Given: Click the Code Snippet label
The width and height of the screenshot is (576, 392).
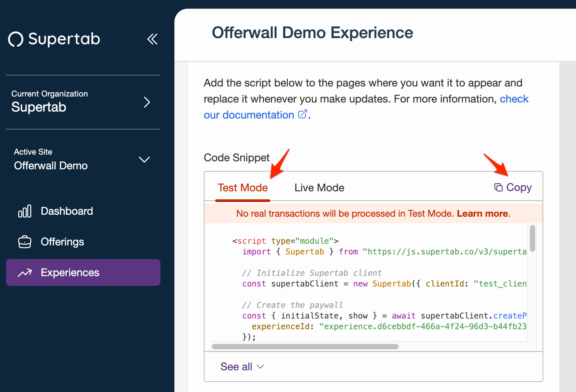Looking at the screenshot, I should point(237,158).
